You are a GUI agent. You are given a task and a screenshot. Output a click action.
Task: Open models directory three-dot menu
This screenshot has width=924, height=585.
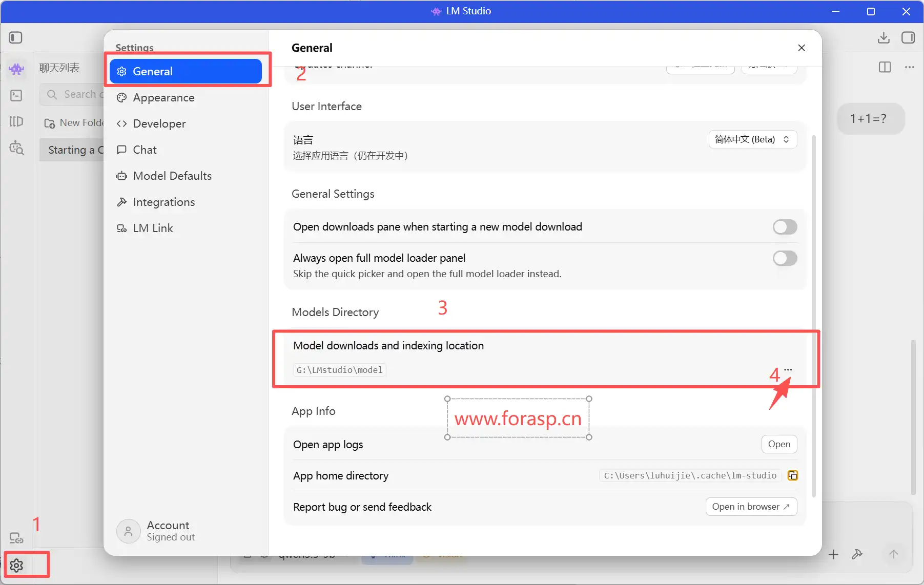tap(788, 369)
